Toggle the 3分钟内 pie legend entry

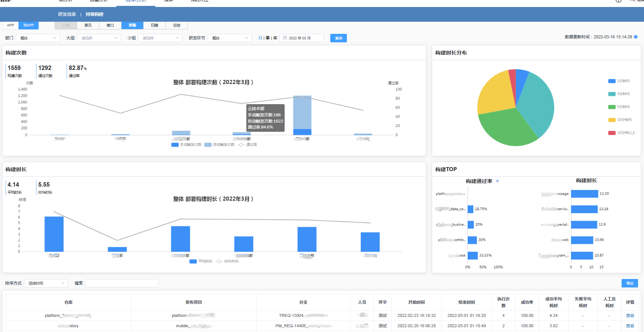(619, 94)
